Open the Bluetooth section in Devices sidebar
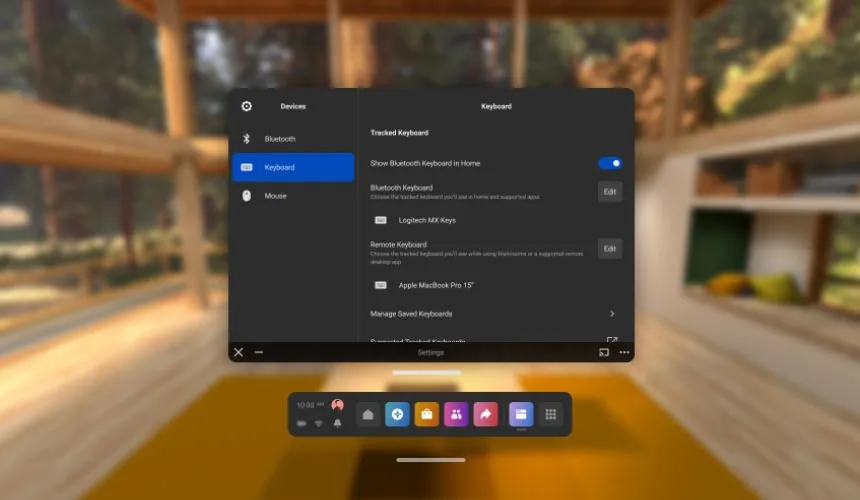 (x=293, y=139)
